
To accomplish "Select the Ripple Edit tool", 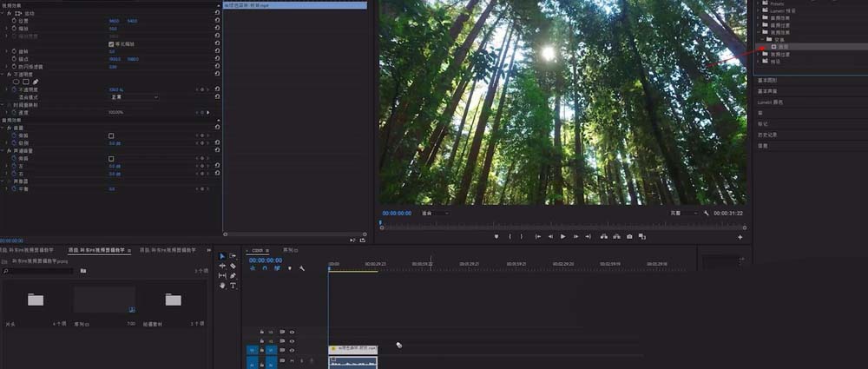I will tap(222, 266).
